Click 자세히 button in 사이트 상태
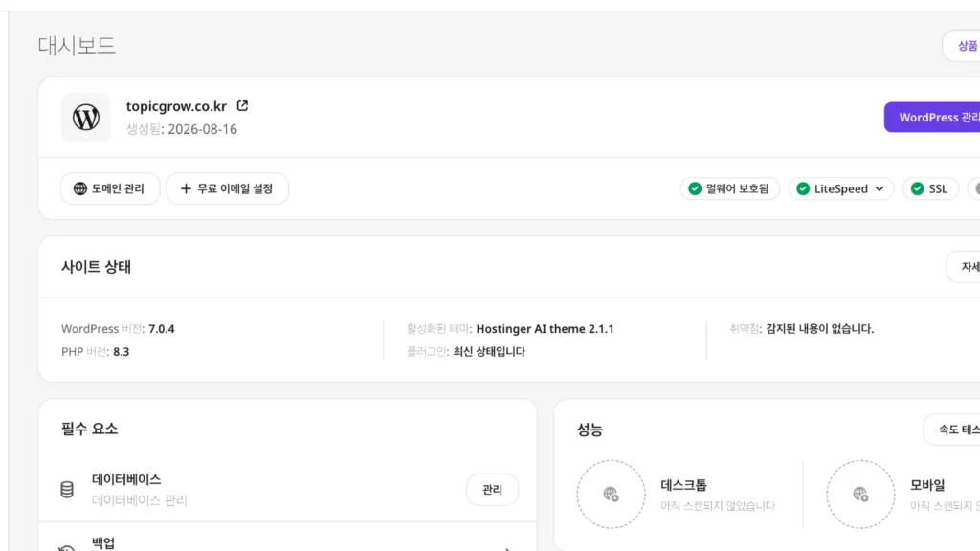This screenshot has width=980, height=551. coord(963,267)
